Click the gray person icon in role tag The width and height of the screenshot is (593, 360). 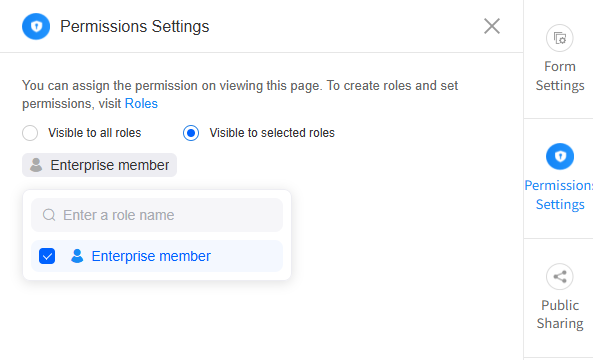(x=36, y=165)
